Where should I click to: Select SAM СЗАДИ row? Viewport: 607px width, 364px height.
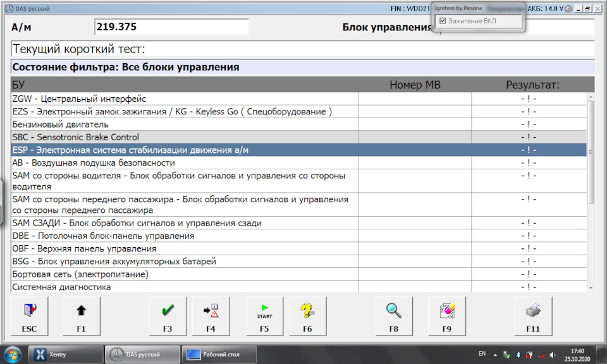299,223
